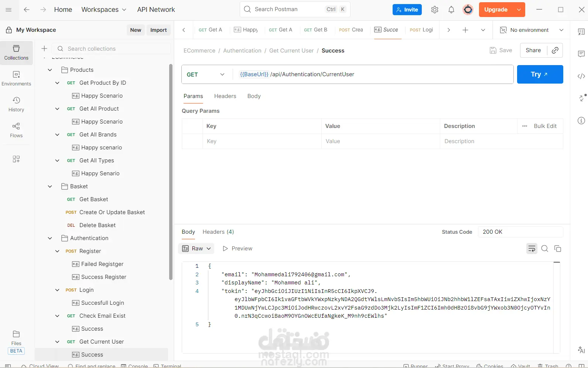
Task: Click the Save button
Action: tap(501, 50)
